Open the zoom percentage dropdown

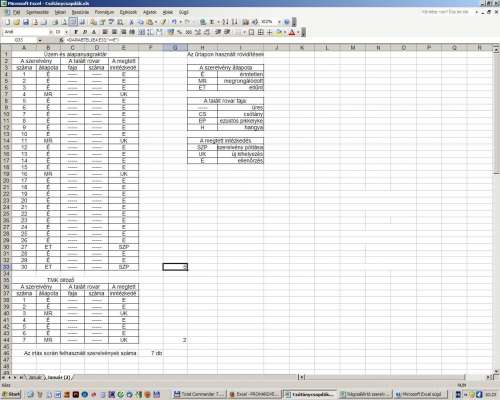tap(279, 22)
